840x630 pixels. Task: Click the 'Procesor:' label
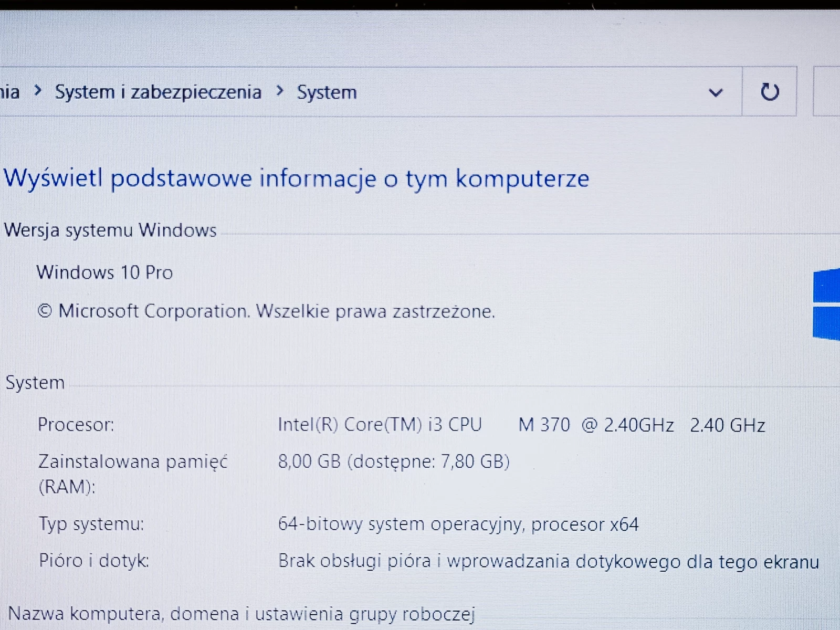pos(76,425)
